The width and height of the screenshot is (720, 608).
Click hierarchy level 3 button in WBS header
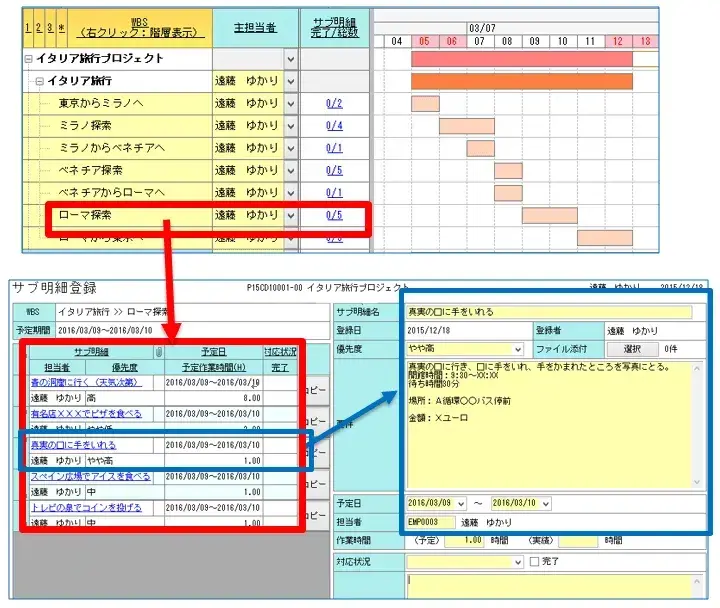pos(50,28)
